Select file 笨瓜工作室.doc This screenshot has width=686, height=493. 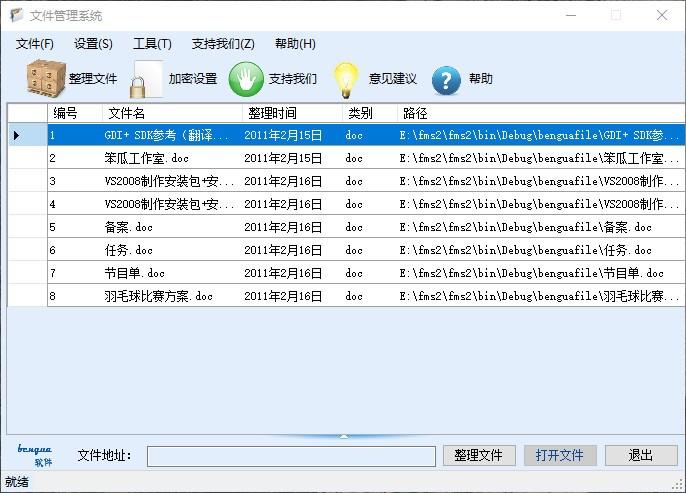click(147, 158)
